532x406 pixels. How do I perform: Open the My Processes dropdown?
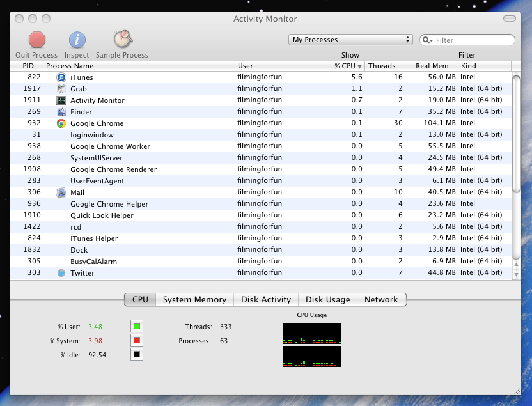[x=350, y=40]
